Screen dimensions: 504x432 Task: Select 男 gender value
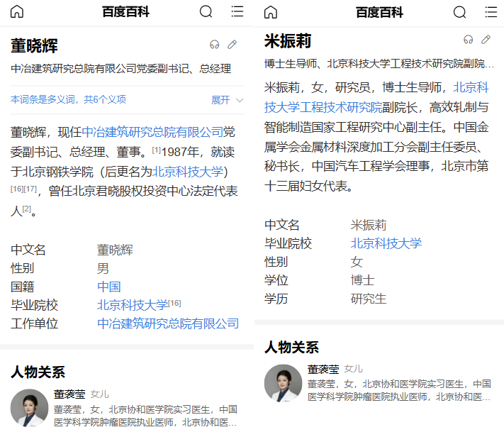click(103, 268)
